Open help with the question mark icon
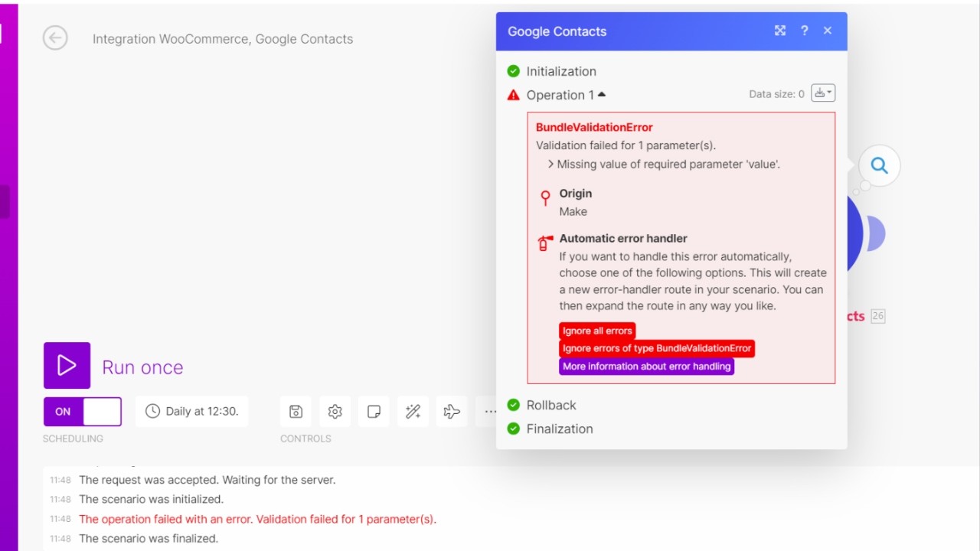Image resolution: width=980 pixels, height=551 pixels. pyautogui.click(x=804, y=31)
